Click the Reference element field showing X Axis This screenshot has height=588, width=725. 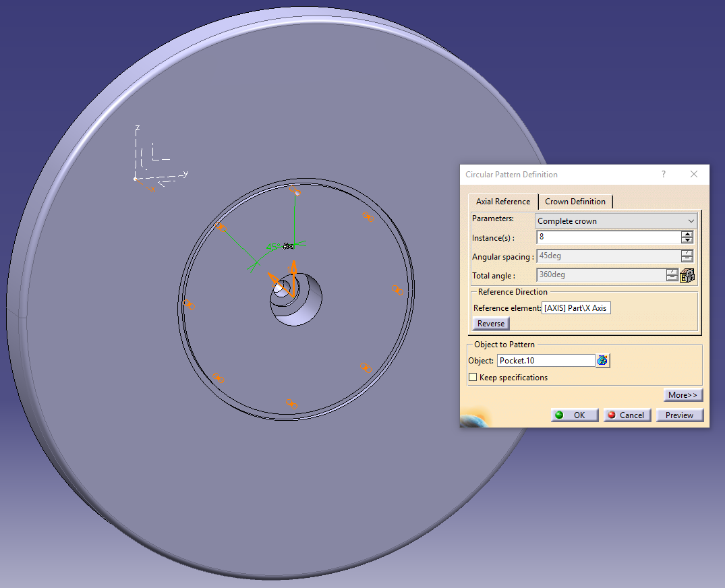point(577,307)
